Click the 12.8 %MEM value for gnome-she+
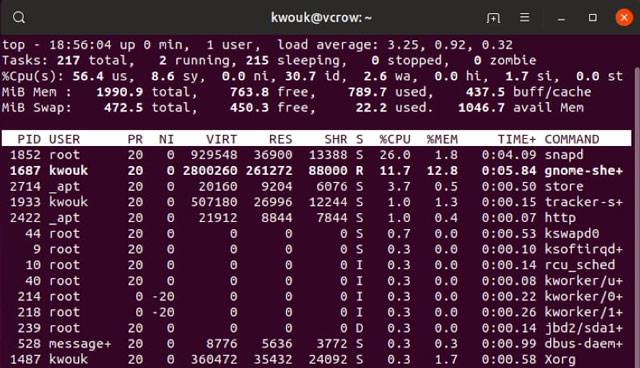640x368 pixels. coord(442,171)
